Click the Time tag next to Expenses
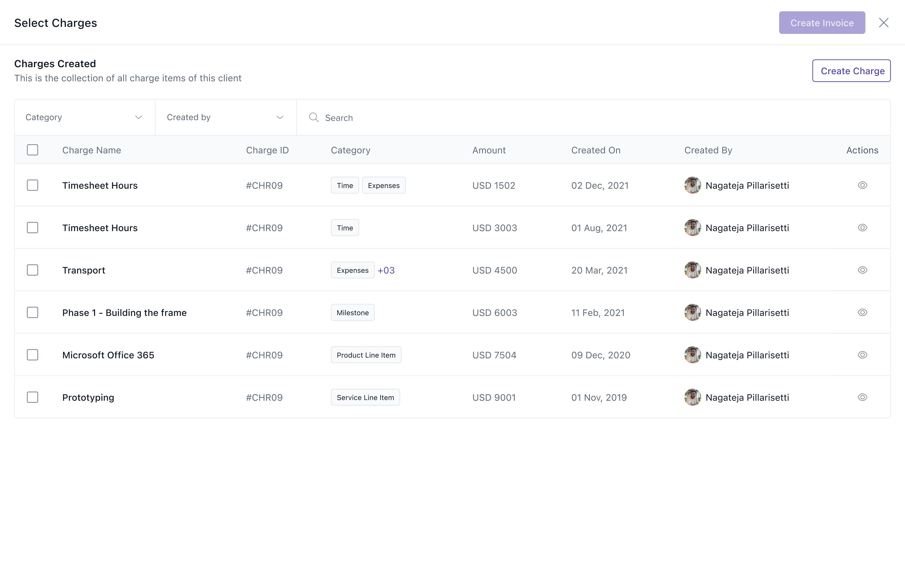905x588 pixels. pyautogui.click(x=345, y=185)
